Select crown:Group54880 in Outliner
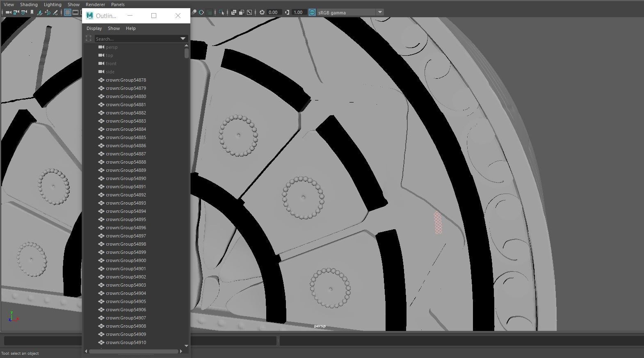 click(126, 96)
